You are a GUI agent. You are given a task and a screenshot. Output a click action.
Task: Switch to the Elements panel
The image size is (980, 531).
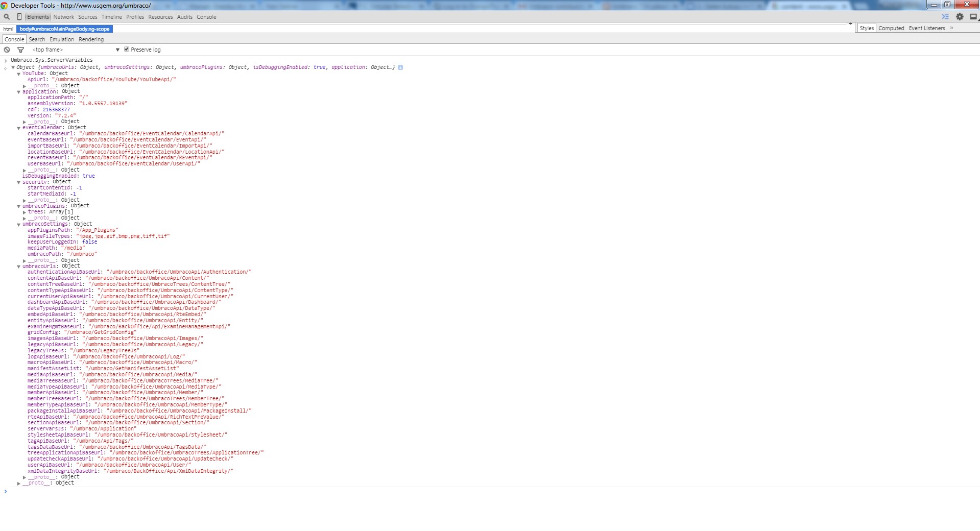38,17
